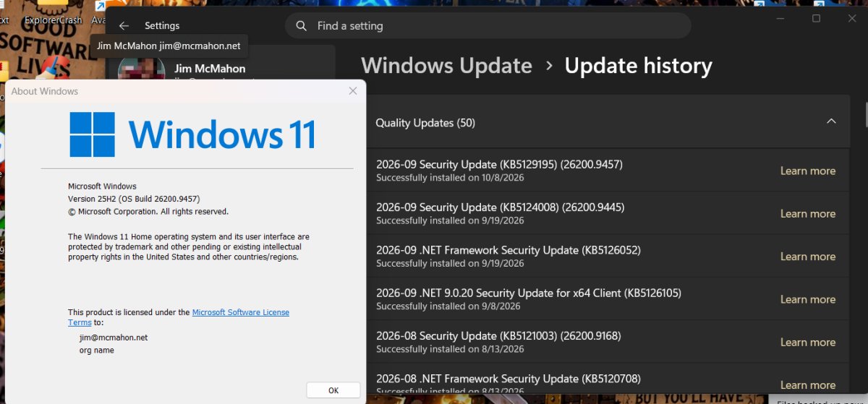868x404 pixels.
Task: Open Learn more for KB5129195 update
Action: pos(807,171)
